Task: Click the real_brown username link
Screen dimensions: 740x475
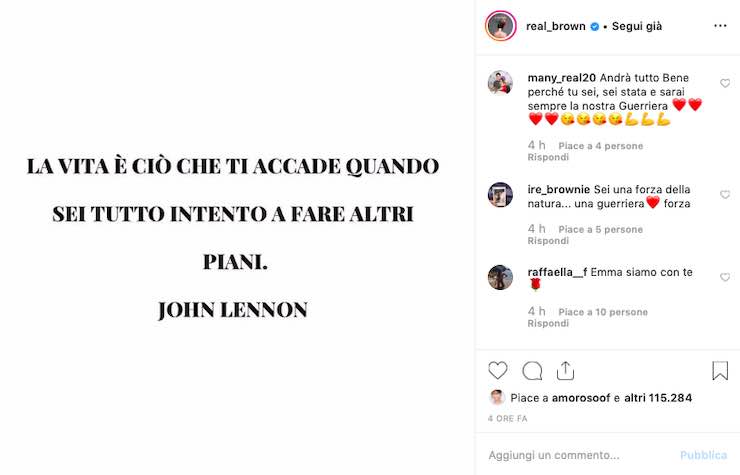Action: point(556,26)
